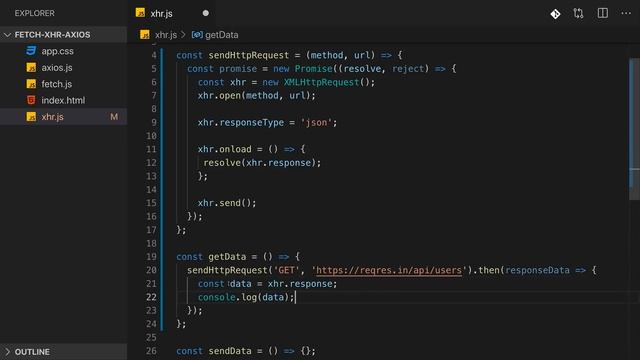Viewport: 640px width, 360px height.
Task: Click xhr.send() on line 15
Action: (x=224, y=203)
